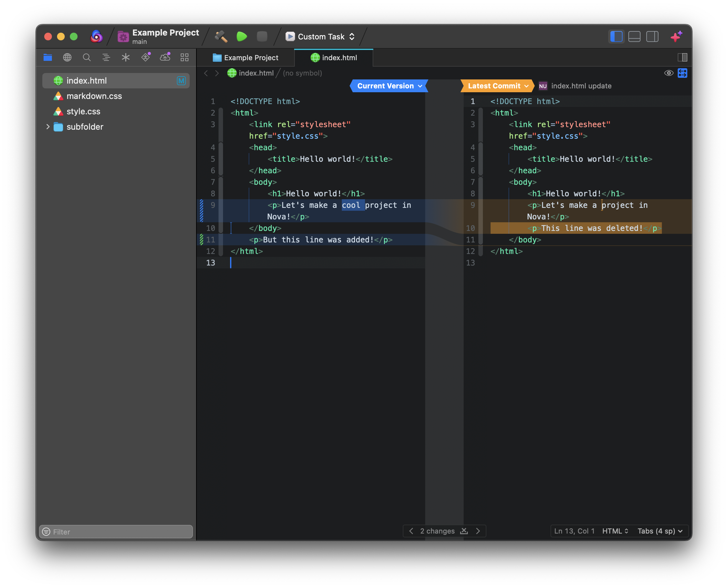Click the Ln 13, Col 1 position indicator
728x588 pixels.
click(574, 531)
